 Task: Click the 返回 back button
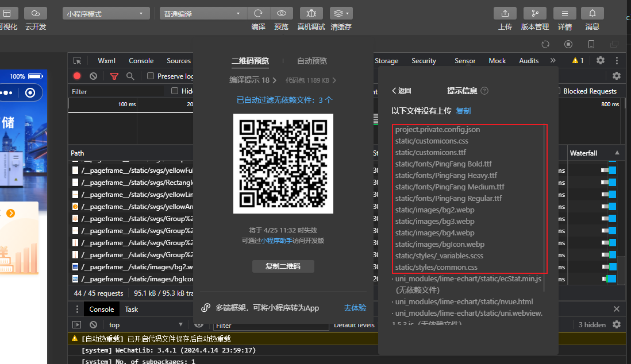(402, 91)
